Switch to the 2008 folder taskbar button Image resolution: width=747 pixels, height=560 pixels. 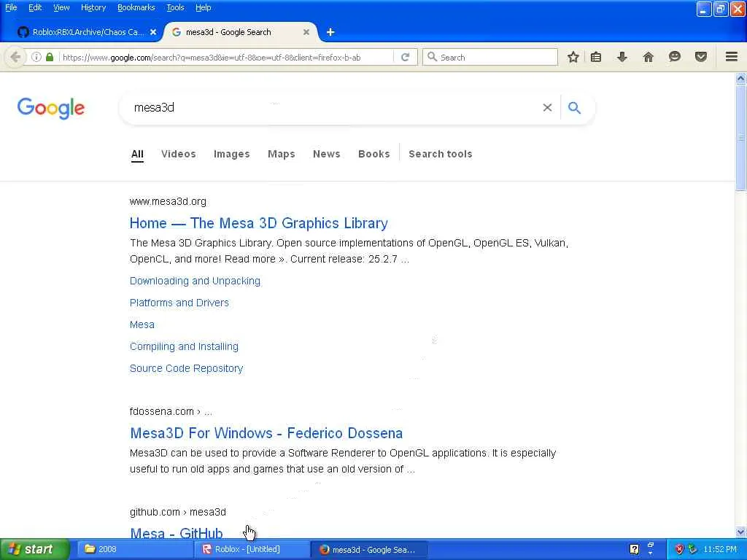[x=135, y=549]
